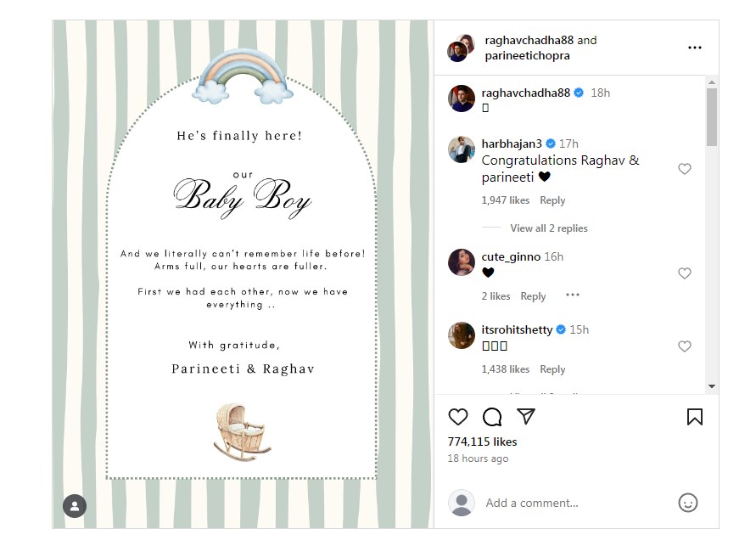Share the post via the paper plane icon
This screenshot has width=756, height=557.
point(526,416)
